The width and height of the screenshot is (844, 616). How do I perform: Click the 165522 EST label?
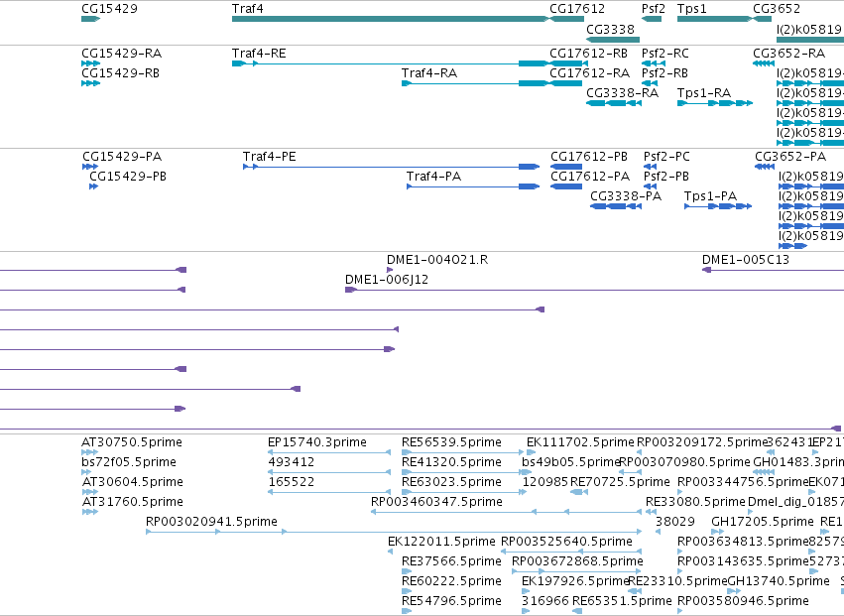click(x=292, y=482)
